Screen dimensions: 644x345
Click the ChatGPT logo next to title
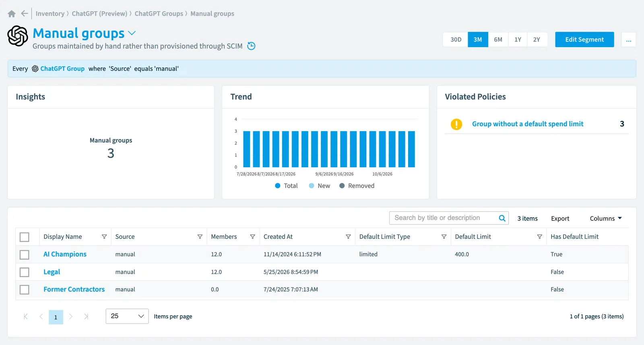click(x=18, y=36)
